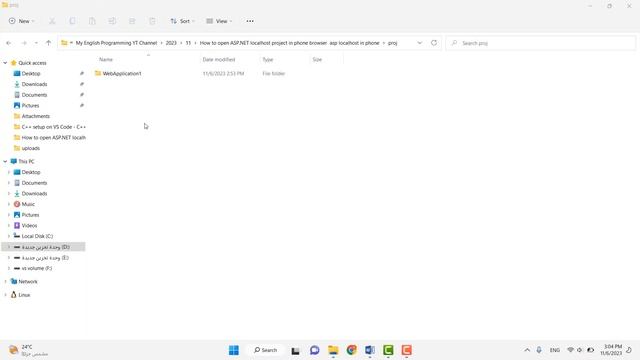Expand the vs volume (F:) node
The image size is (640, 360).
tap(9, 268)
